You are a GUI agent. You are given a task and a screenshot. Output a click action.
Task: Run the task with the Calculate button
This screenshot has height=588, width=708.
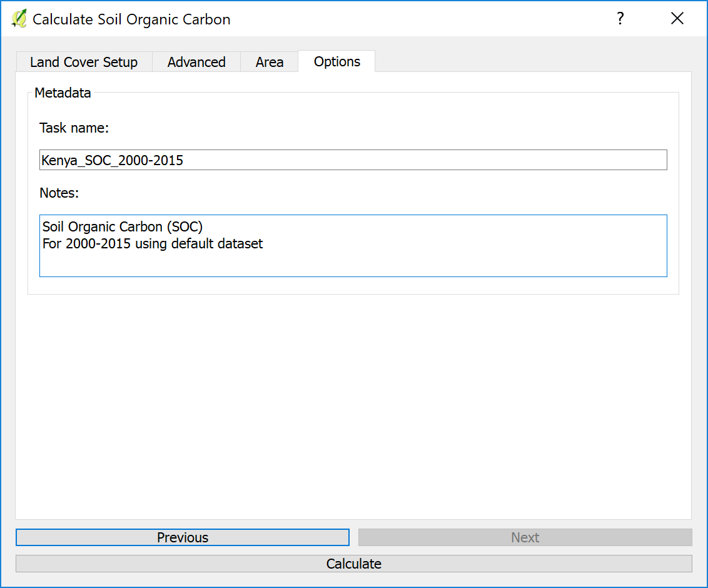point(353,564)
